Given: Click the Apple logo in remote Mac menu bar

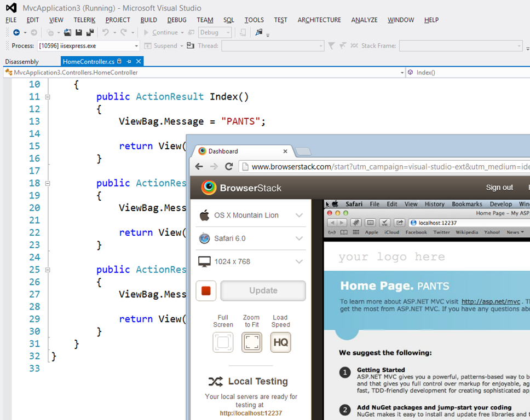Looking at the screenshot, I should tap(335, 204).
